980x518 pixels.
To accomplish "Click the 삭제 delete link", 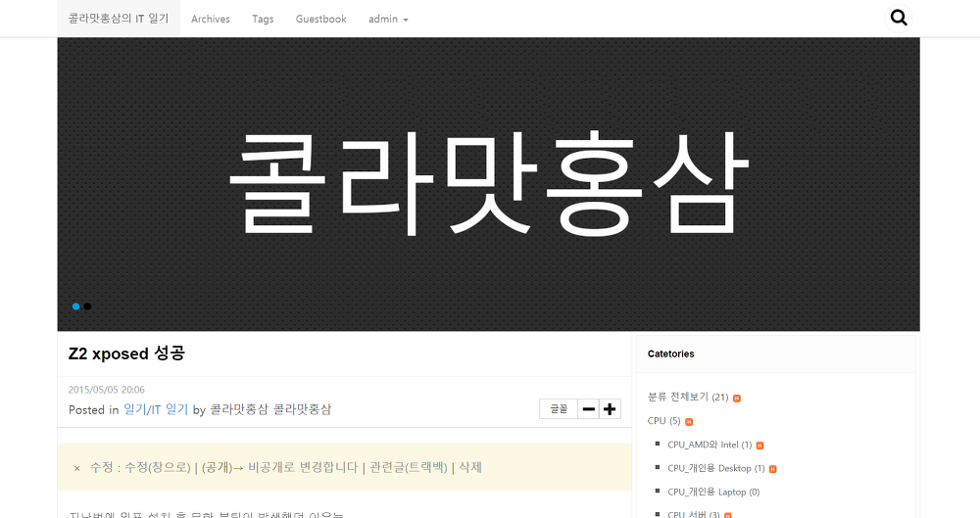I will pos(470,467).
